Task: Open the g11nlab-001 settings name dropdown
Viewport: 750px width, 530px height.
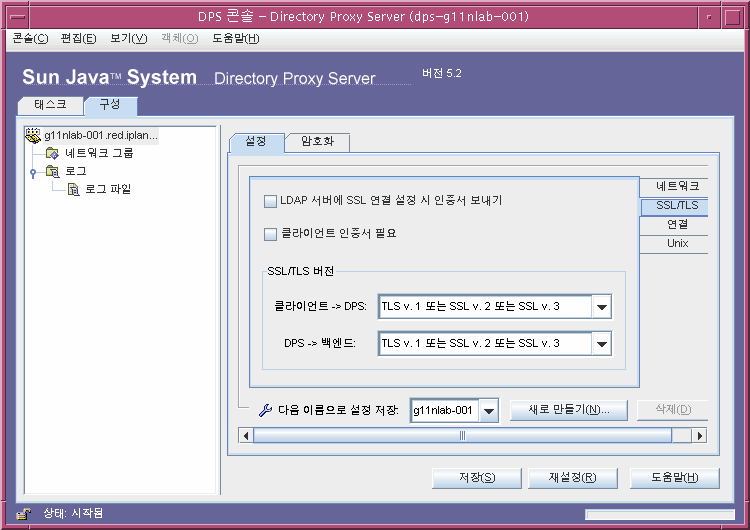Action: coord(488,411)
